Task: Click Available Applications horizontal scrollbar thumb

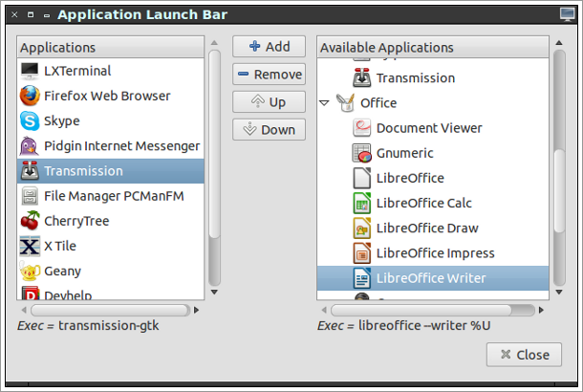Action: click(421, 310)
